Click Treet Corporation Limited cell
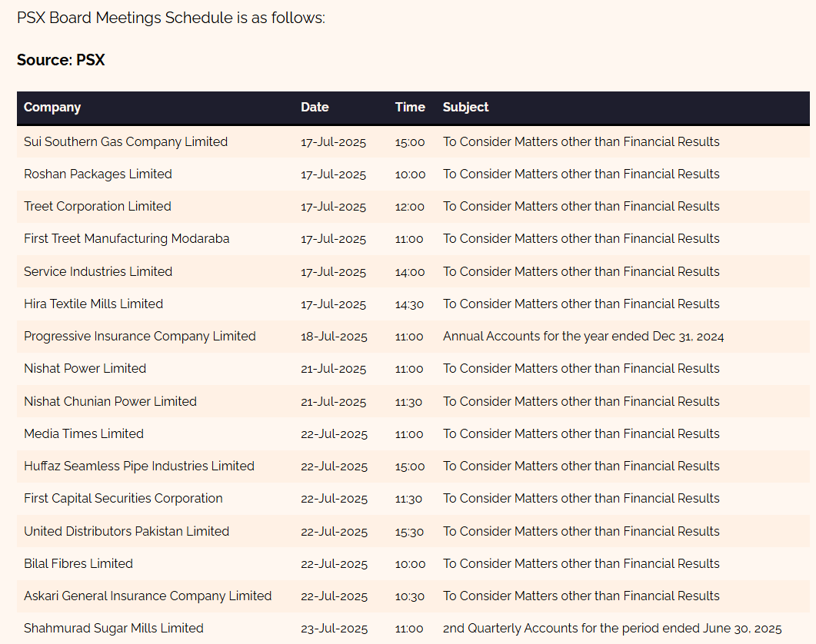816x644 pixels. (x=98, y=206)
